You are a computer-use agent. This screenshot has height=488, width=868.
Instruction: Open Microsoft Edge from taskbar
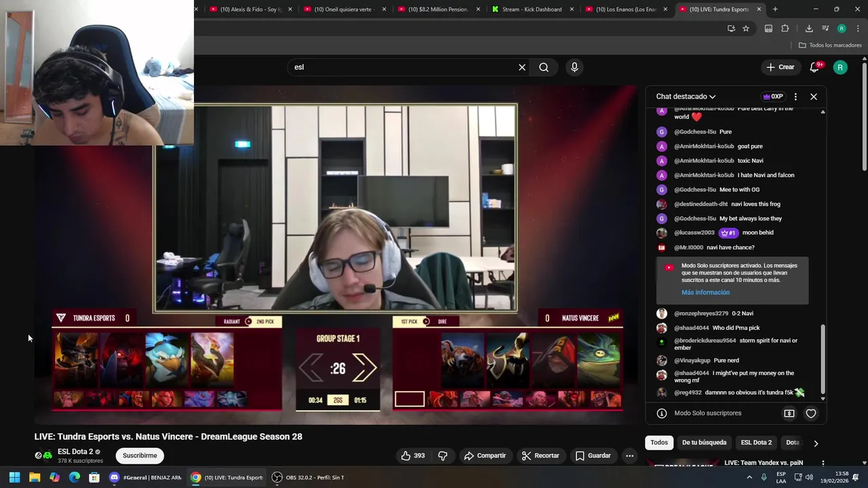point(75,477)
